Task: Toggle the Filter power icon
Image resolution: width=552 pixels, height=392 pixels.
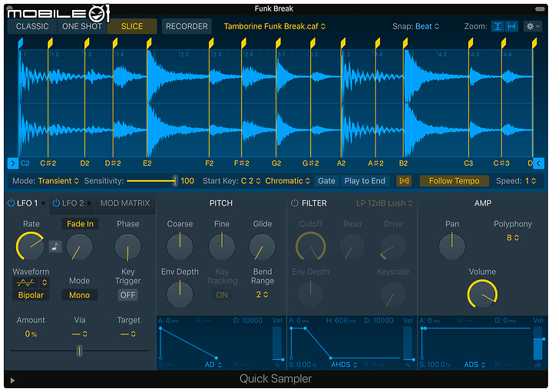Action: [x=295, y=203]
